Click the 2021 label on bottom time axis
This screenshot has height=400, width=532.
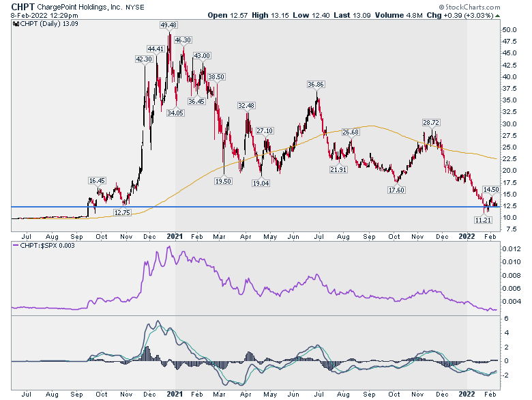(175, 395)
